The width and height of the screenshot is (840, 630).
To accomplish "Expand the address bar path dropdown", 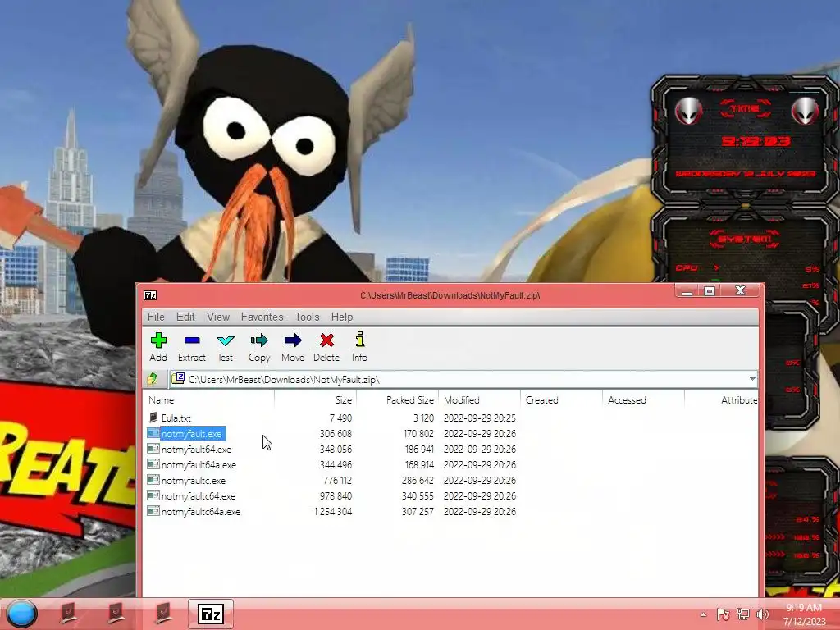I will (752, 379).
